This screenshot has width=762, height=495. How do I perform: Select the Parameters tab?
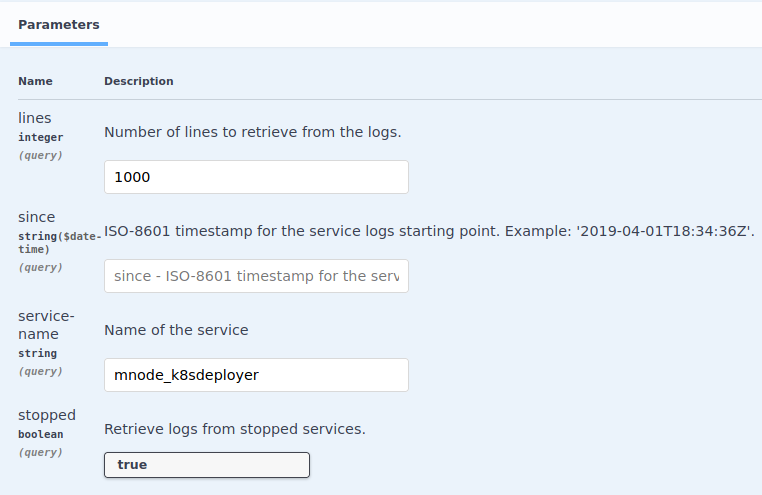59,25
